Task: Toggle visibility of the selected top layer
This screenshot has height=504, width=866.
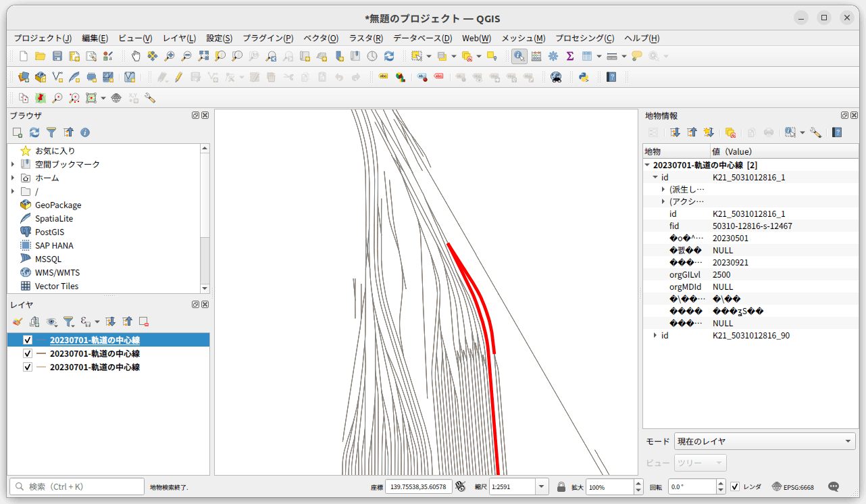Action: (28, 340)
